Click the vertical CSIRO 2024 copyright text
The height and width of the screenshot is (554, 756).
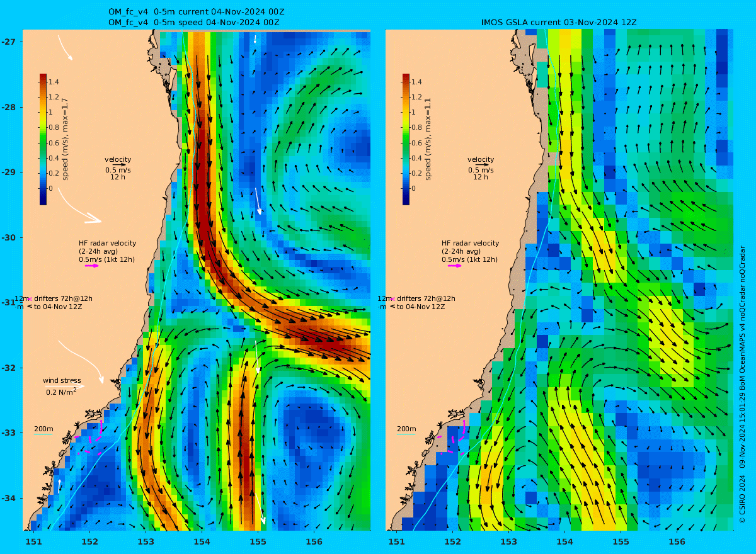pos(742,385)
